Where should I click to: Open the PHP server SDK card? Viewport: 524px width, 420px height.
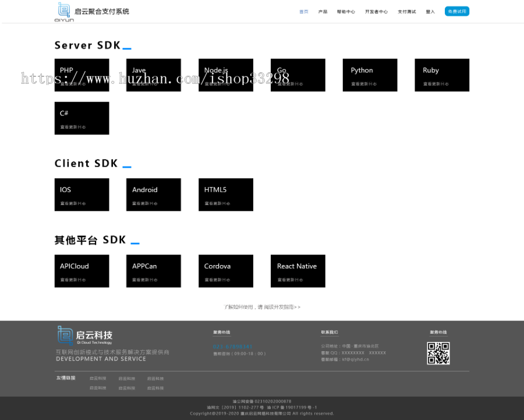[82, 75]
